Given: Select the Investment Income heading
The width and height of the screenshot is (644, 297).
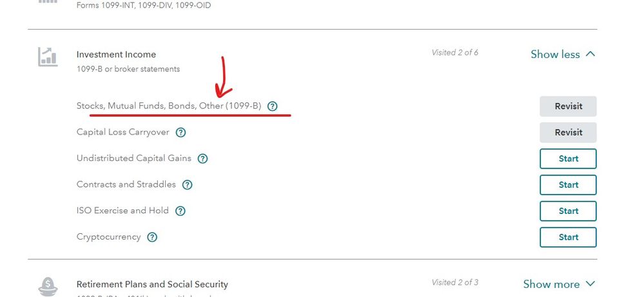Looking at the screenshot, I should [116, 55].
